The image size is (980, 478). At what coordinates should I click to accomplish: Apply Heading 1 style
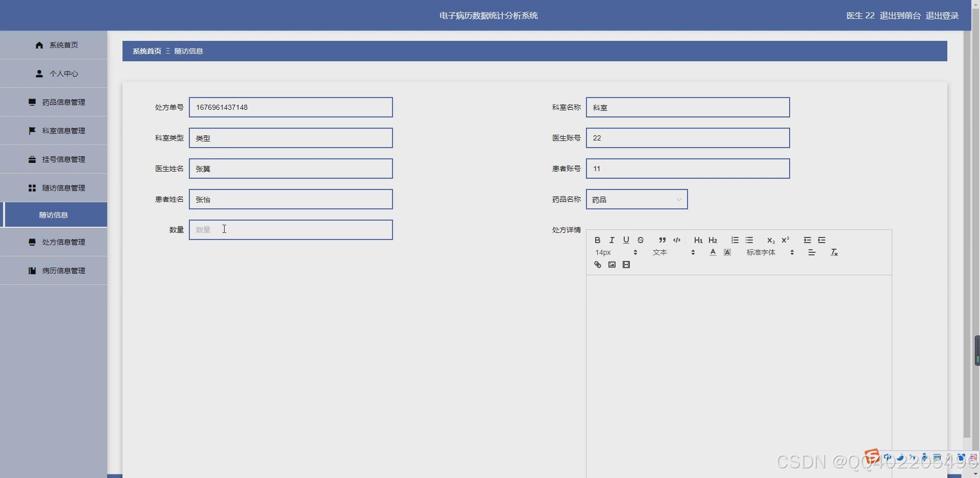(698, 240)
